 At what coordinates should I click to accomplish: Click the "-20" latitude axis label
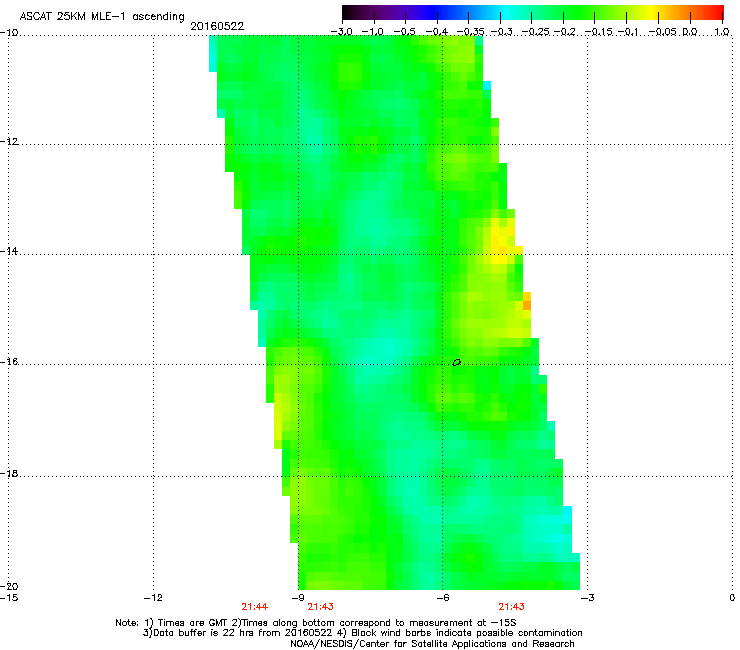pos(9,586)
